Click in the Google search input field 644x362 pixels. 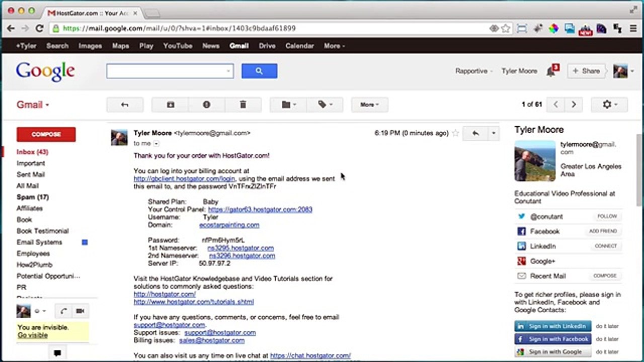170,71
